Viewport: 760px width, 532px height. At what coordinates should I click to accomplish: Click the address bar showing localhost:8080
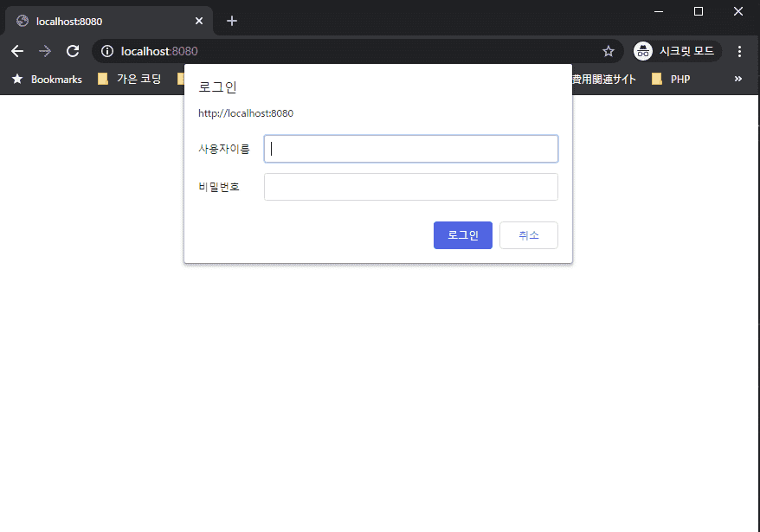(357, 51)
